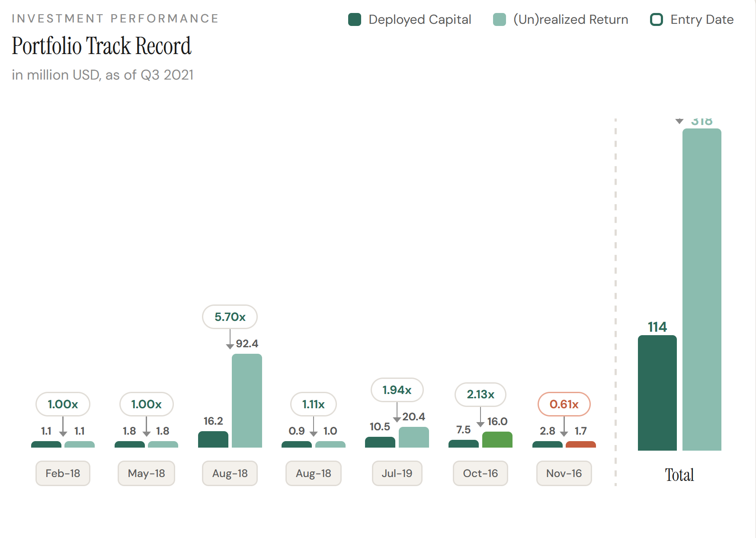Select the Feb-18 entry date label
756x538 pixels.
click(63, 474)
